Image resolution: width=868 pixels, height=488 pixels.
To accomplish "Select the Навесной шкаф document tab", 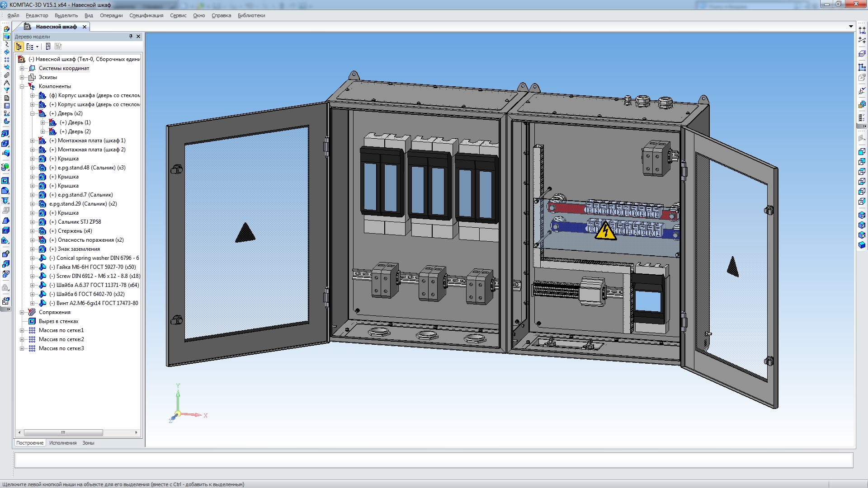I will (x=56, y=27).
